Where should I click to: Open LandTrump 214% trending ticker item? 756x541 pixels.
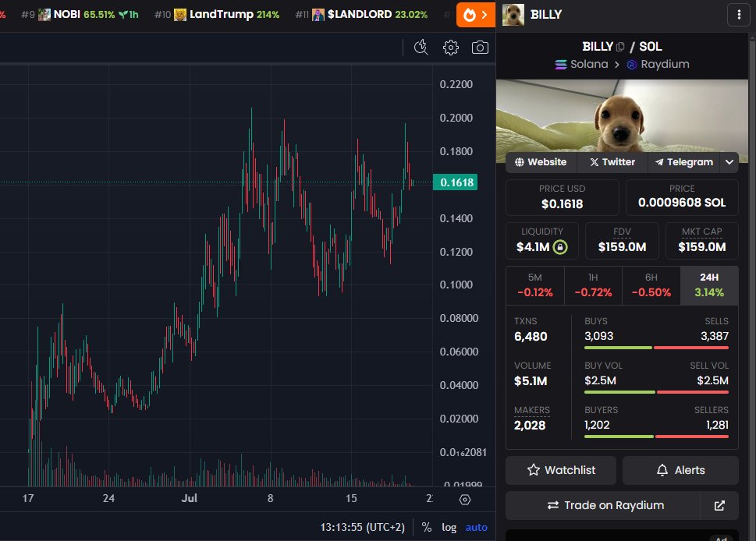click(217, 15)
